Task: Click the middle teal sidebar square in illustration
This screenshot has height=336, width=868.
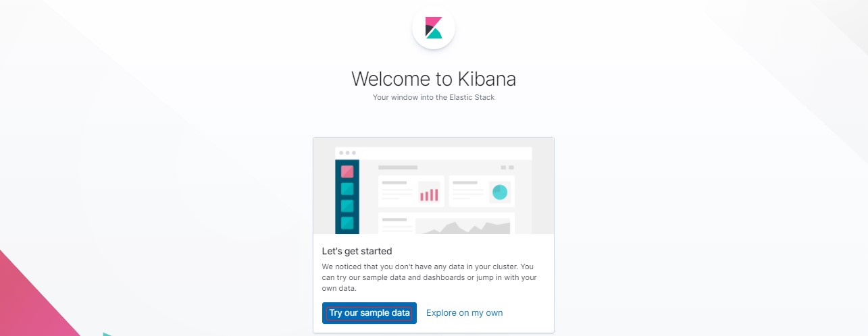Action: [x=347, y=206]
